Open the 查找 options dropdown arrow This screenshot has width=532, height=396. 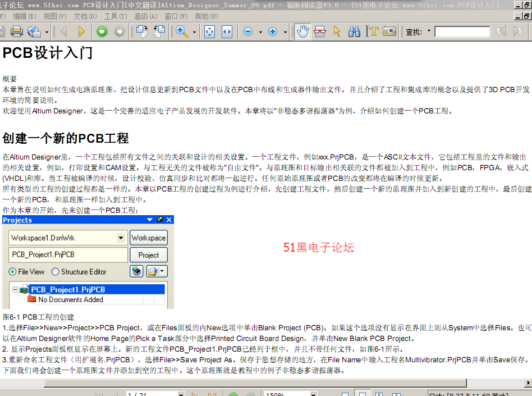pos(429,31)
